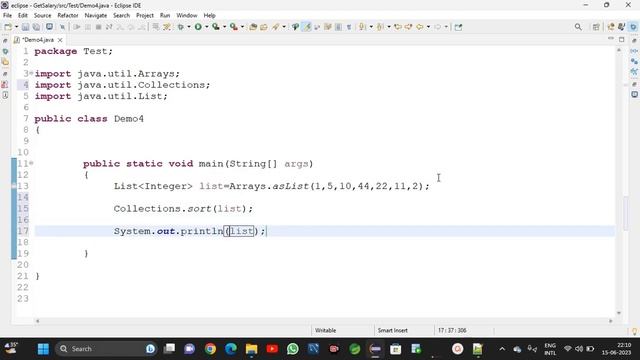Save the current file with Save icon
The width and height of the screenshot is (640, 360).
[25, 27]
